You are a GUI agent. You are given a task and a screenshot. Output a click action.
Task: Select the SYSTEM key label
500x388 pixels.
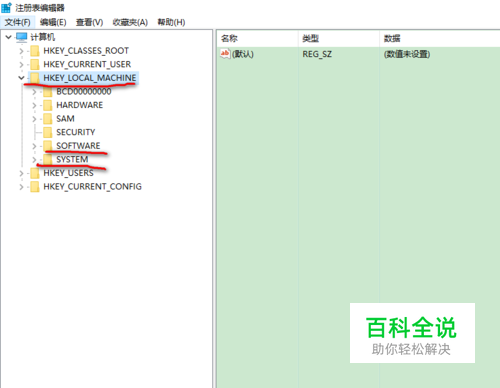tap(72, 160)
